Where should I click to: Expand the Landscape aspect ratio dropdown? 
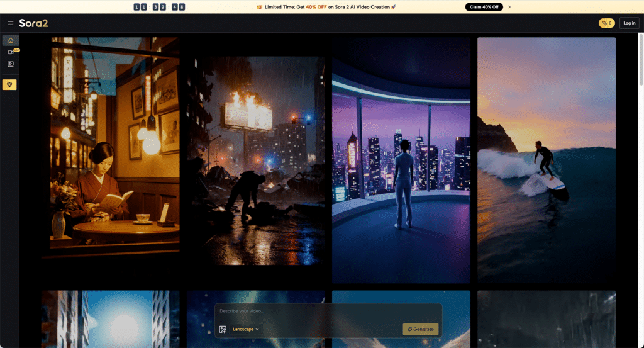245,329
